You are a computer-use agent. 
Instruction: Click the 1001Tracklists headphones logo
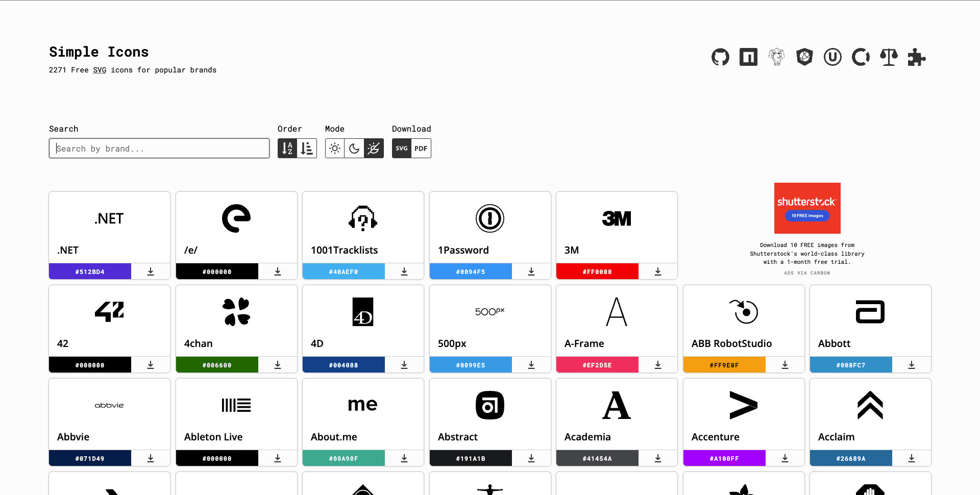(363, 218)
